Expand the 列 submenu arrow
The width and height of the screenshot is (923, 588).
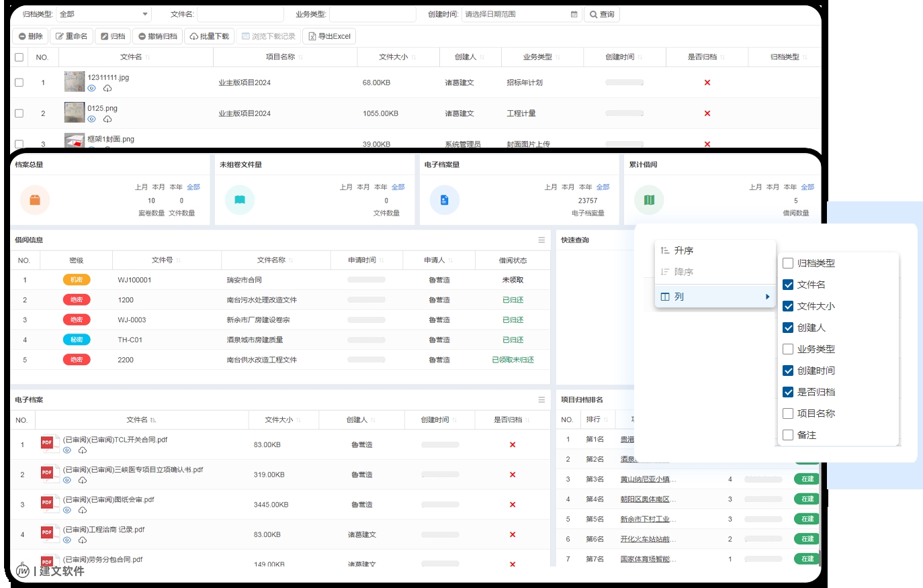click(767, 297)
